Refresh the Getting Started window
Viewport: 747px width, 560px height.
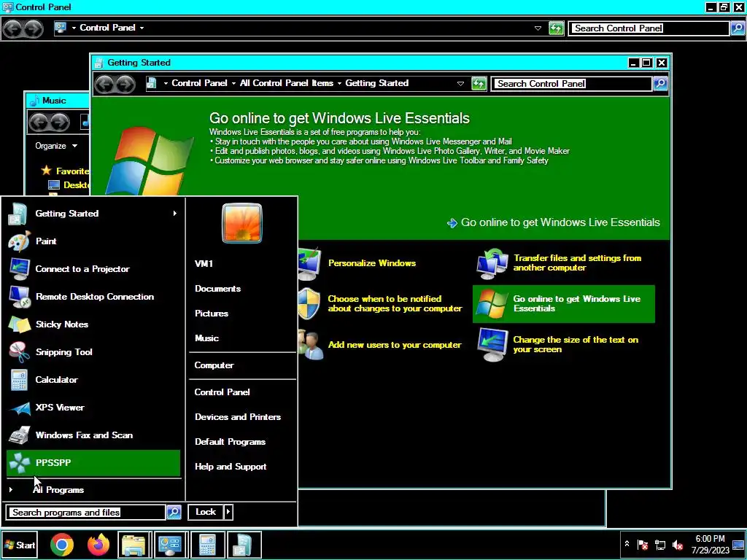pos(479,83)
